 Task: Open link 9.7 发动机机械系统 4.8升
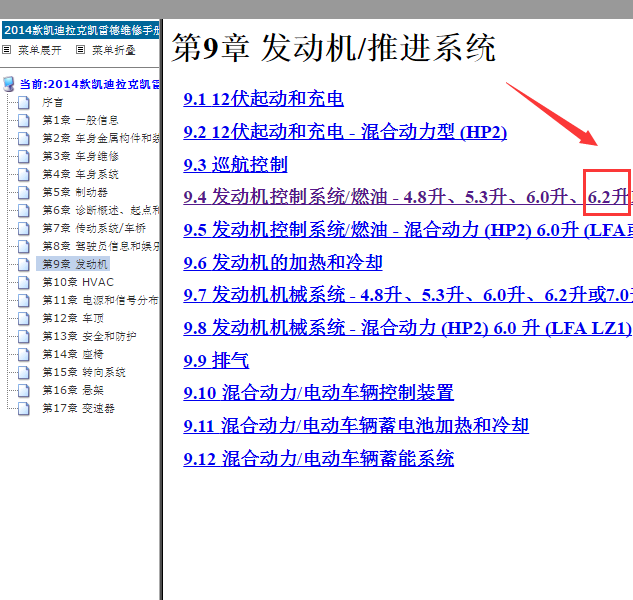click(408, 295)
